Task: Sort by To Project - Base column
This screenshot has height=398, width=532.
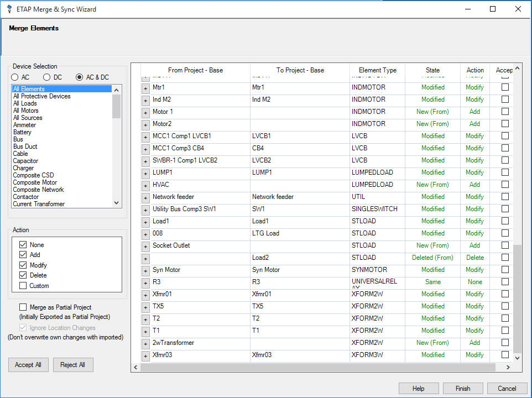Action: point(300,70)
